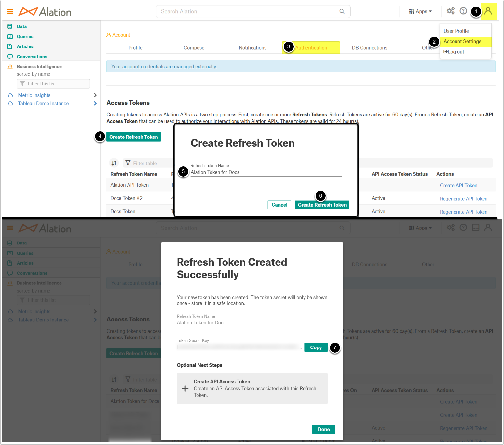Click the Active status in the Docs Token #2 row

click(x=378, y=198)
